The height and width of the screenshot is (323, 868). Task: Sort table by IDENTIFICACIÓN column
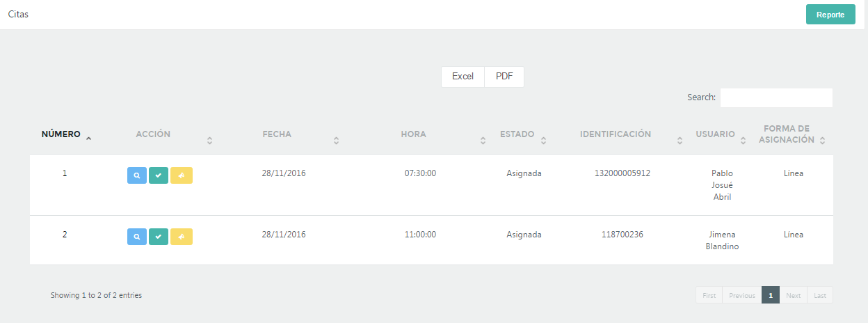pos(616,134)
